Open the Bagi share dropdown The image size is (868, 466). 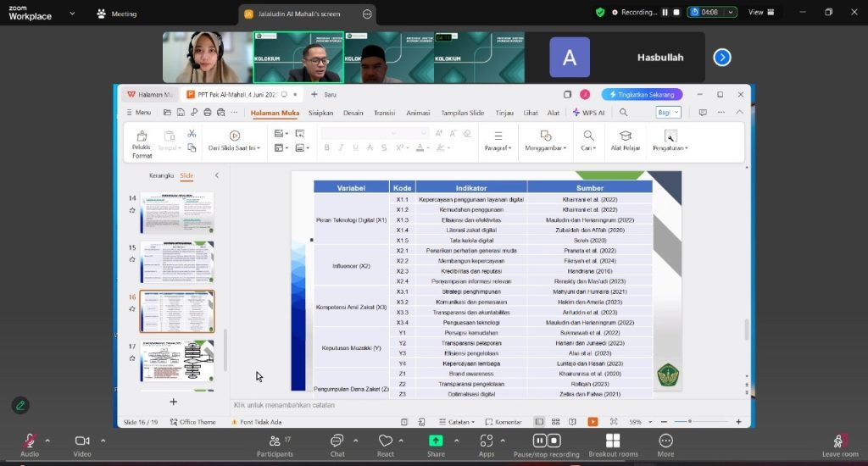tap(668, 113)
